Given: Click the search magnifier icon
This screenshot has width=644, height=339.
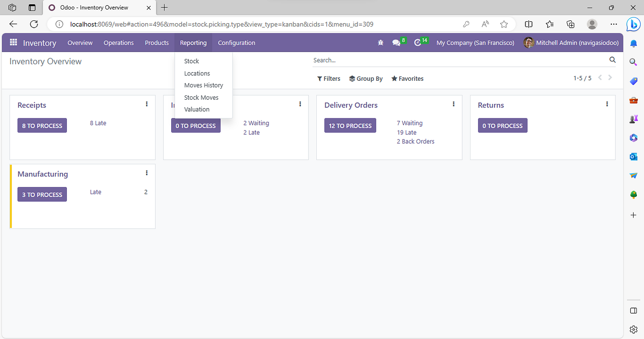Looking at the screenshot, I should (612, 60).
